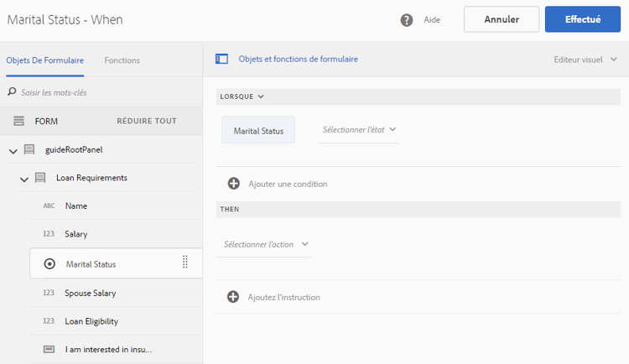Click the FORM hierarchy icon
629x364 pixels.
point(18,121)
